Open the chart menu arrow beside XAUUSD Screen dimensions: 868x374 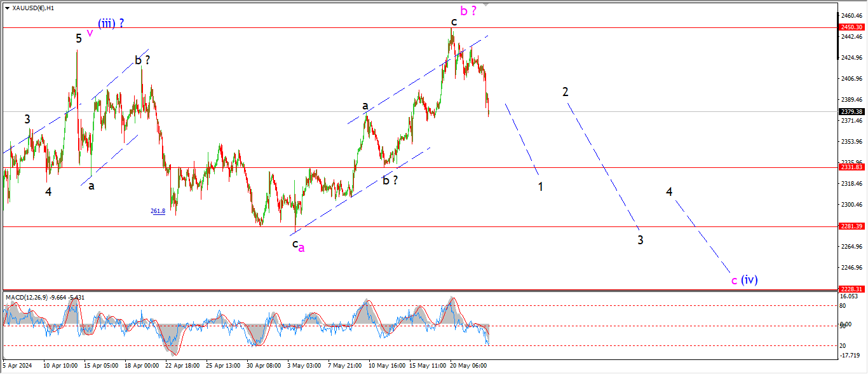7,8
